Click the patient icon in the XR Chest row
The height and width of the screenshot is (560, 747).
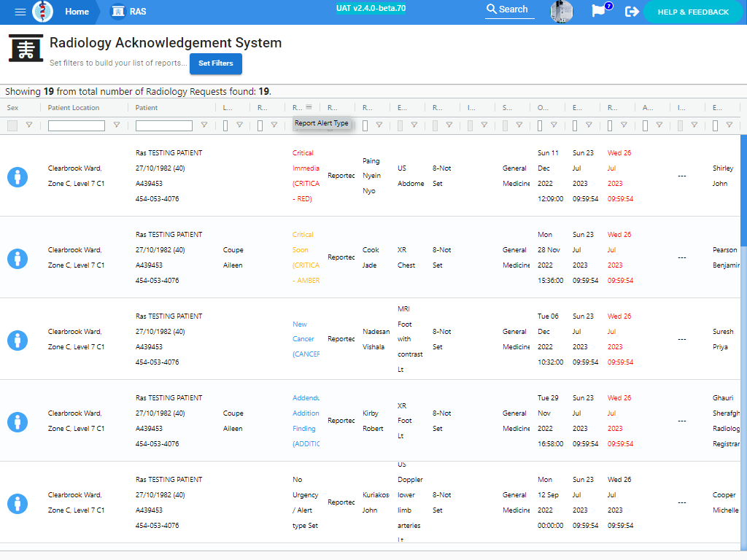pos(18,259)
